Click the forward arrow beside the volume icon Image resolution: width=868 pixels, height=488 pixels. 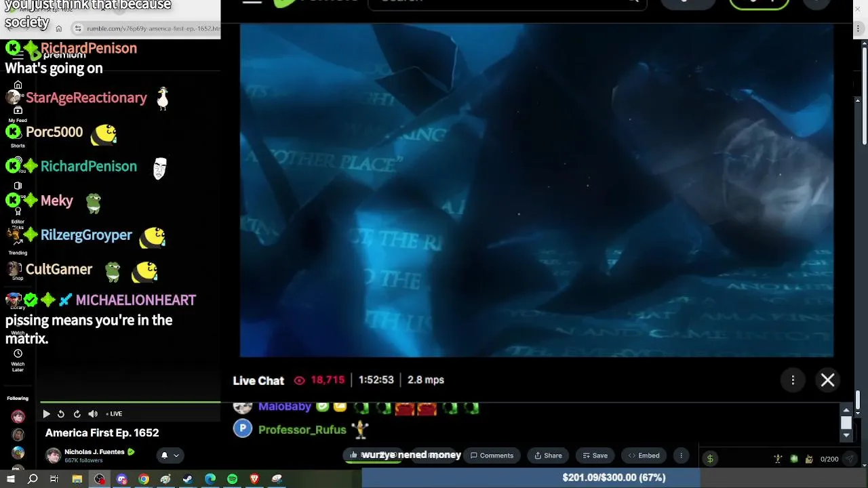coord(77,414)
